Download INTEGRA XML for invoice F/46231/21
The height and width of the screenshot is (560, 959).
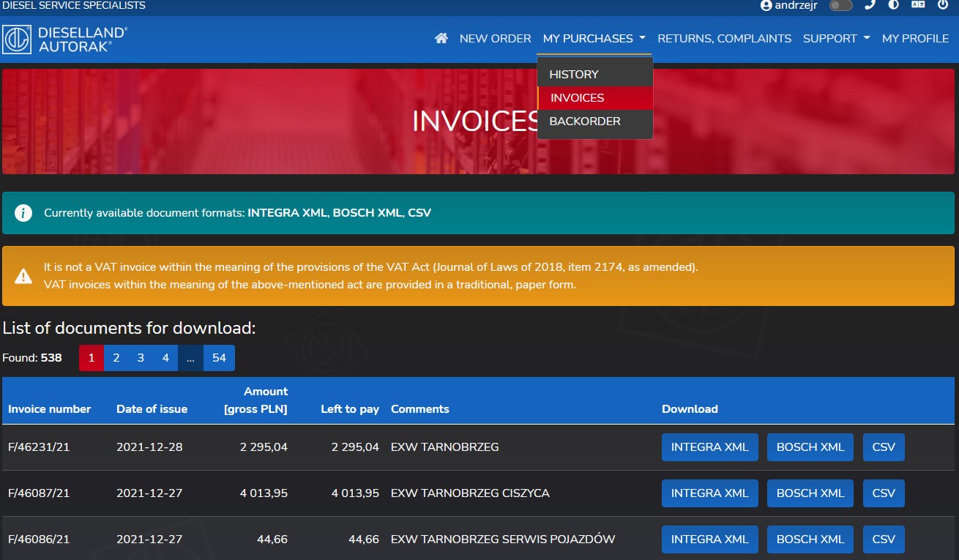pyautogui.click(x=709, y=447)
